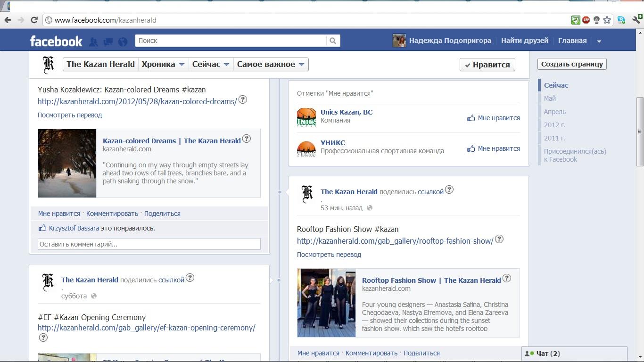Click help icon after rooftop-fashion-show URL

tap(499, 239)
